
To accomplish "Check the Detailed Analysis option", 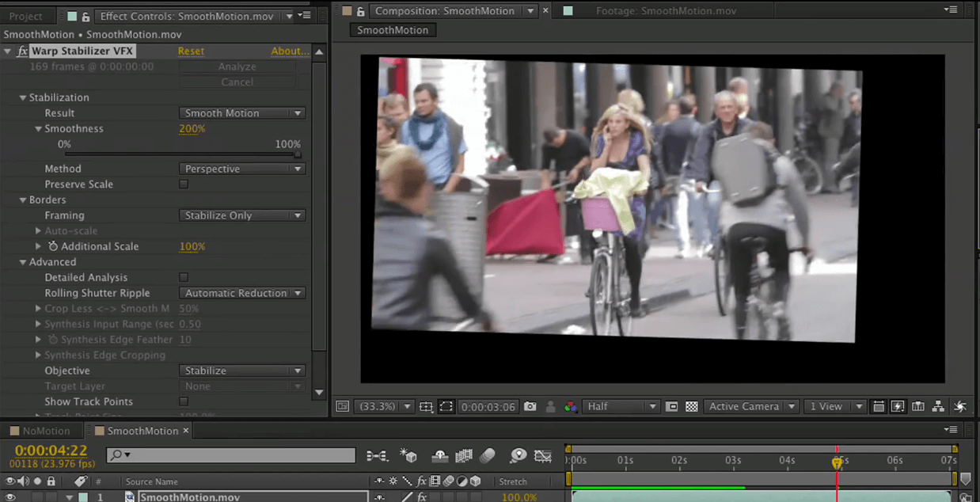I will pos(184,278).
